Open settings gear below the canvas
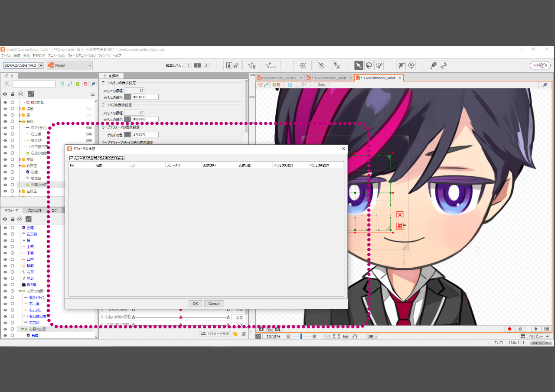555x392 pixels. click(x=521, y=329)
